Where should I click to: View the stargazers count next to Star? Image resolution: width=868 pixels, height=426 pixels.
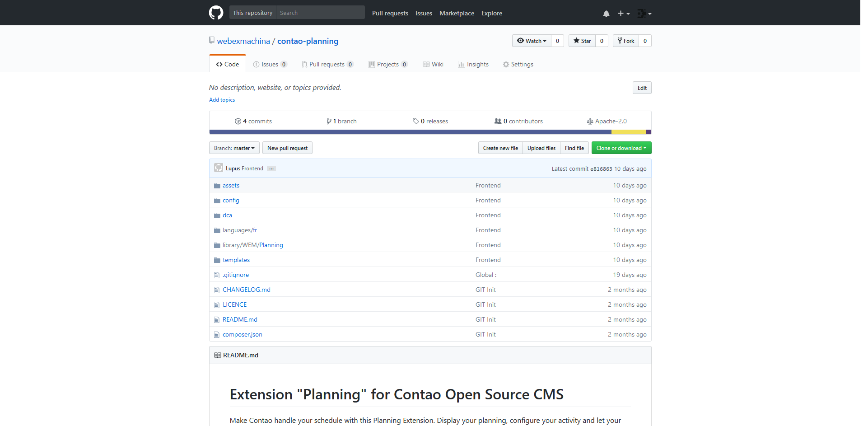[602, 41]
